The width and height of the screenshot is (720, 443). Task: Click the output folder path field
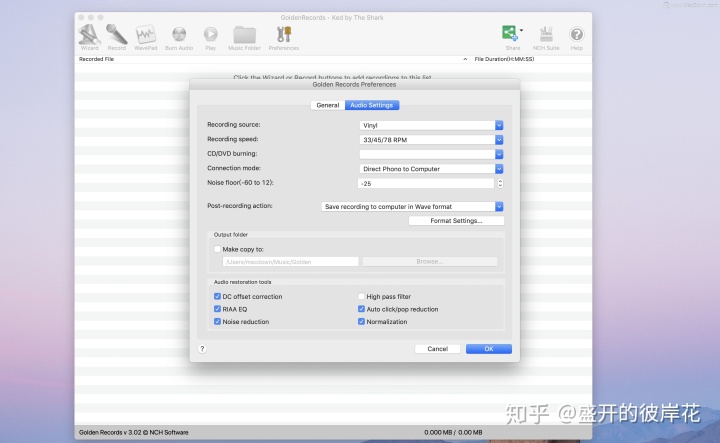pos(290,262)
